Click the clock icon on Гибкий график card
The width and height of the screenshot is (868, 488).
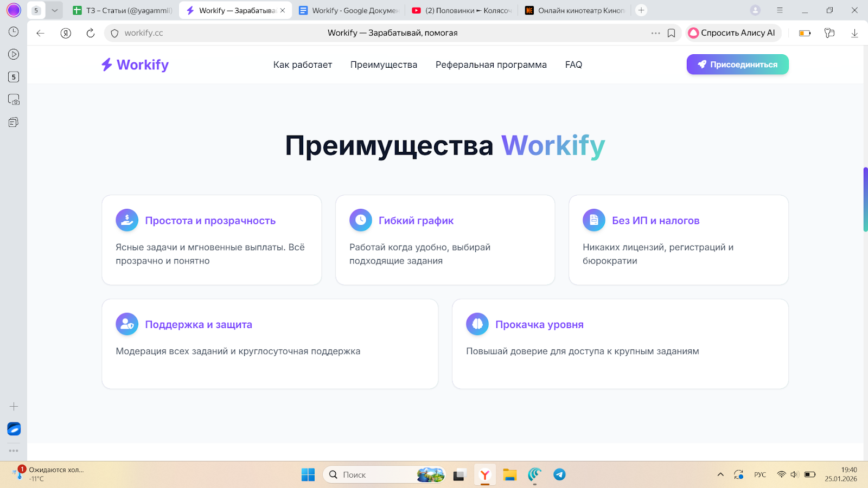(360, 220)
